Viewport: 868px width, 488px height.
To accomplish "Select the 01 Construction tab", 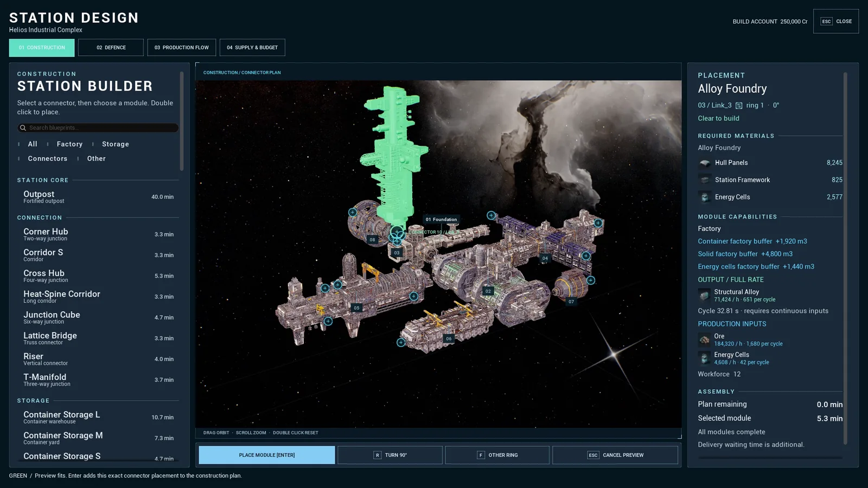I will pos(42,48).
